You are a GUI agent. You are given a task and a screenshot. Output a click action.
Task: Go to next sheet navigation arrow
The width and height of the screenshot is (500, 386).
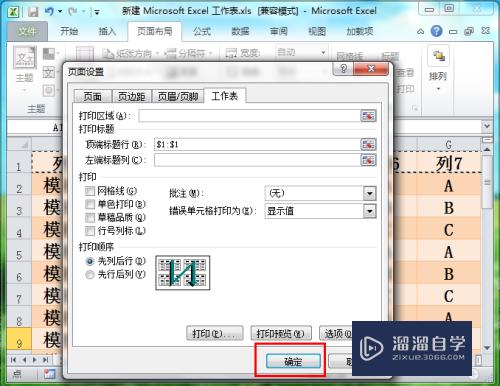point(35,360)
